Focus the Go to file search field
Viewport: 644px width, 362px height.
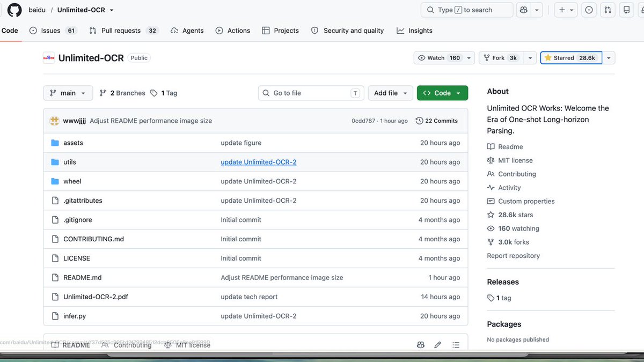coord(311,93)
